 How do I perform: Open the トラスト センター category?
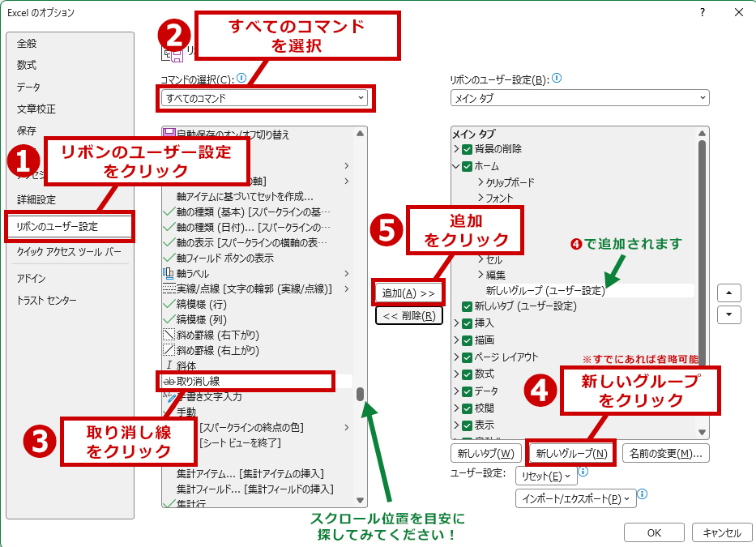click(47, 301)
